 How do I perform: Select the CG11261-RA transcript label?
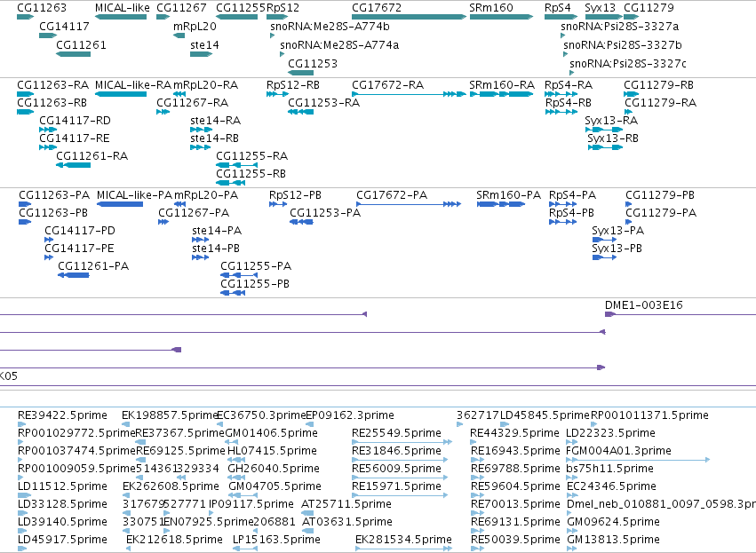pyautogui.click(x=92, y=156)
